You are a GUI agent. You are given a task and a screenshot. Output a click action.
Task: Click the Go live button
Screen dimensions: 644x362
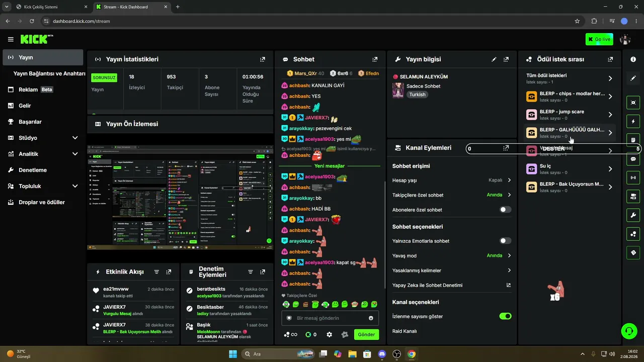point(599,39)
